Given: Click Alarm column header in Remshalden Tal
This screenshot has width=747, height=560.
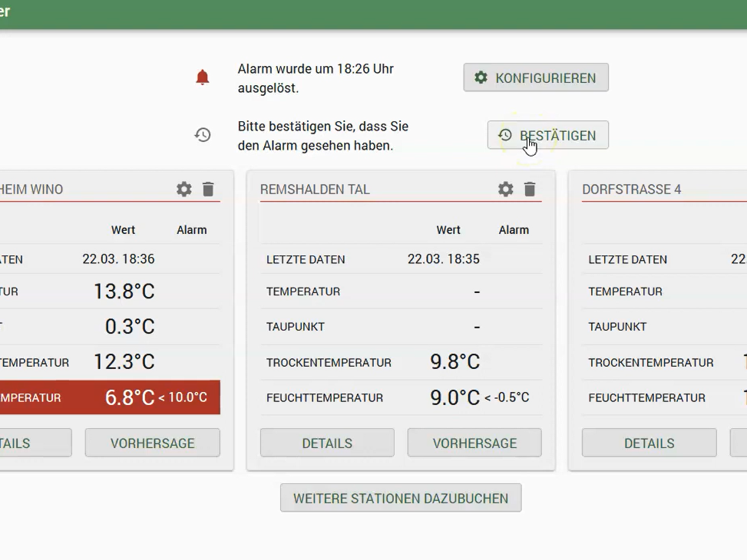Looking at the screenshot, I should click(x=514, y=230).
